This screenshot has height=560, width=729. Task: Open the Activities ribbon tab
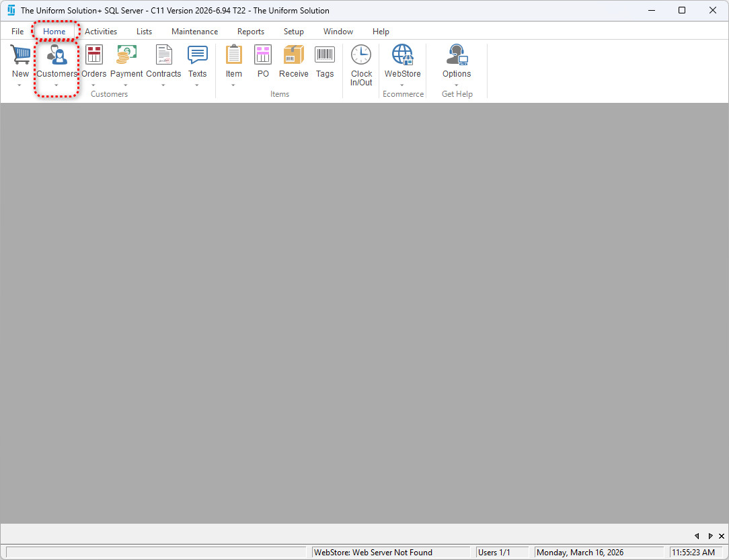[101, 32]
